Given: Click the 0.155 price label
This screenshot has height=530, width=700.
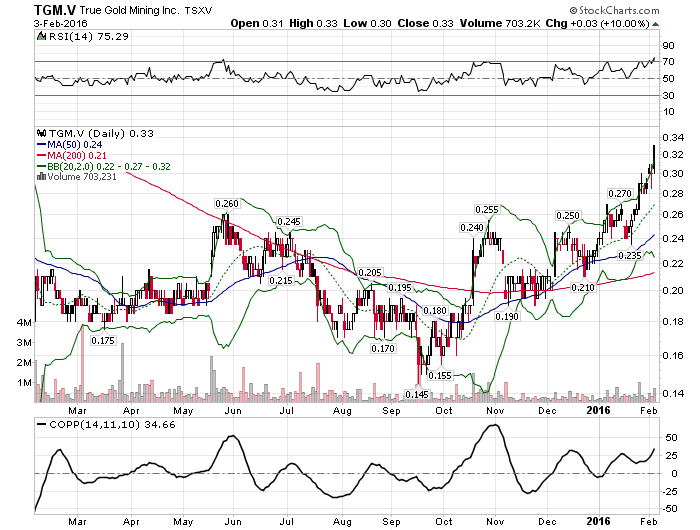Looking at the screenshot, I should [440, 376].
